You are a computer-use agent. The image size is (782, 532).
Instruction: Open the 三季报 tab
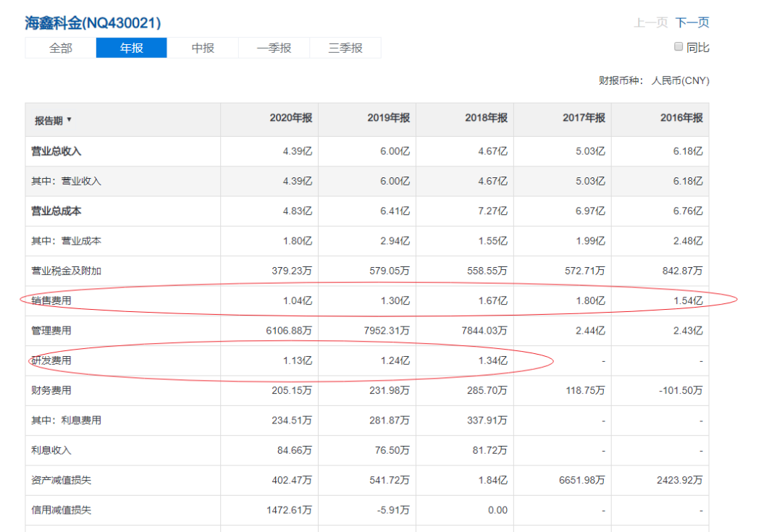click(345, 48)
